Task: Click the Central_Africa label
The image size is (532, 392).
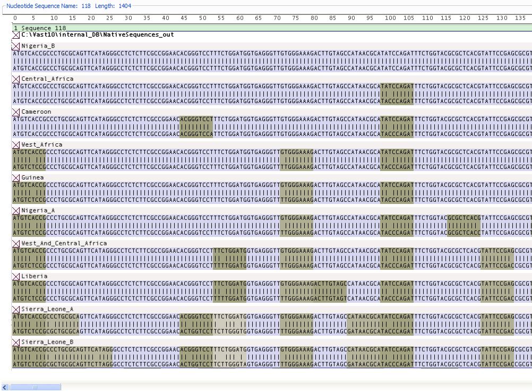Action: coord(47,79)
